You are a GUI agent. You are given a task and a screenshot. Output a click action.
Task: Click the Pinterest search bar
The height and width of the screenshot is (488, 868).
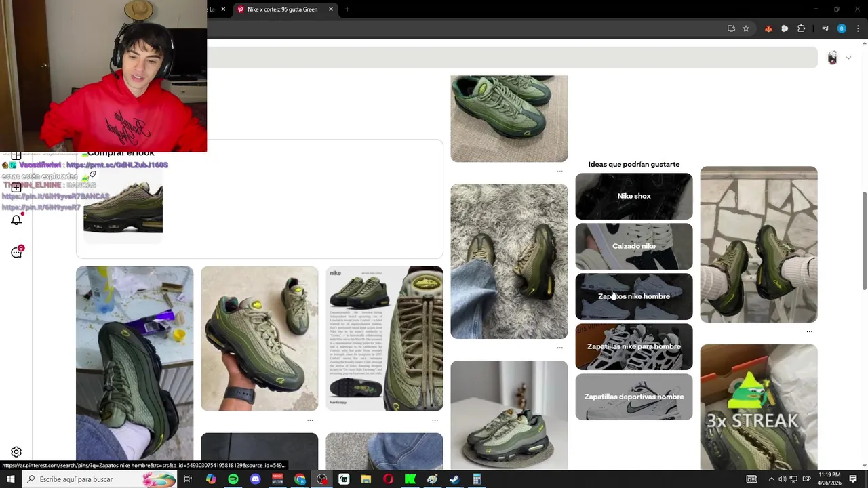tap(512, 58)
